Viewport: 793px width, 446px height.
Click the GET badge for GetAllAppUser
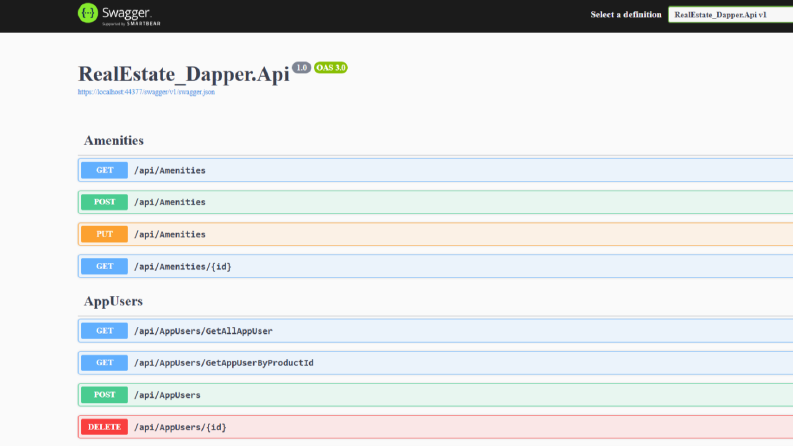104,331
